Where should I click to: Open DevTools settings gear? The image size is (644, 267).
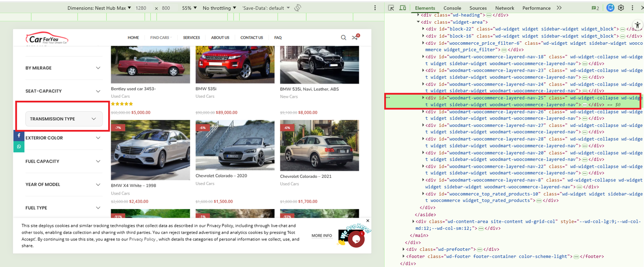click(621, 8)
